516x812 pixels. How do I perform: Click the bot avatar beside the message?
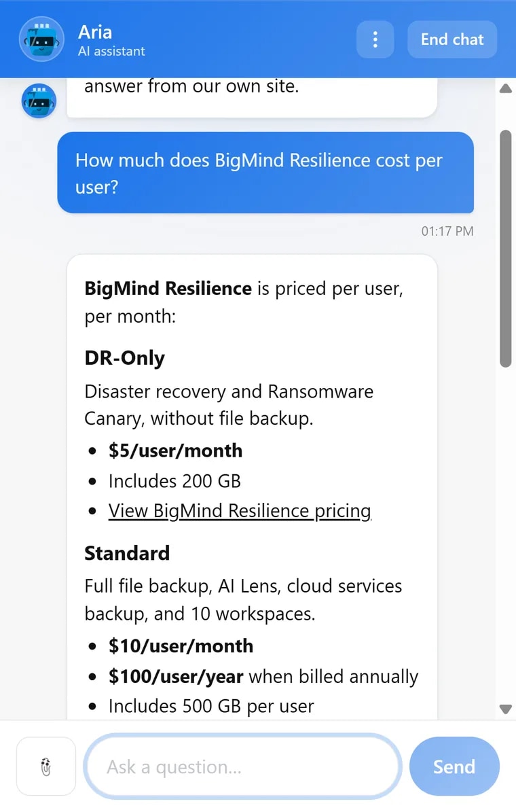coord(39,101)
